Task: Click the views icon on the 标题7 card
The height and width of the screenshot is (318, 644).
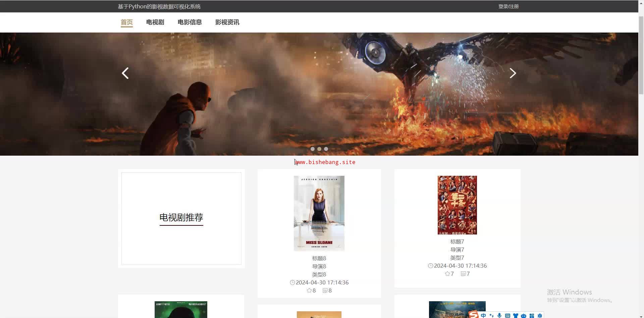Action: pyautogui.click(x=463, y=274)
